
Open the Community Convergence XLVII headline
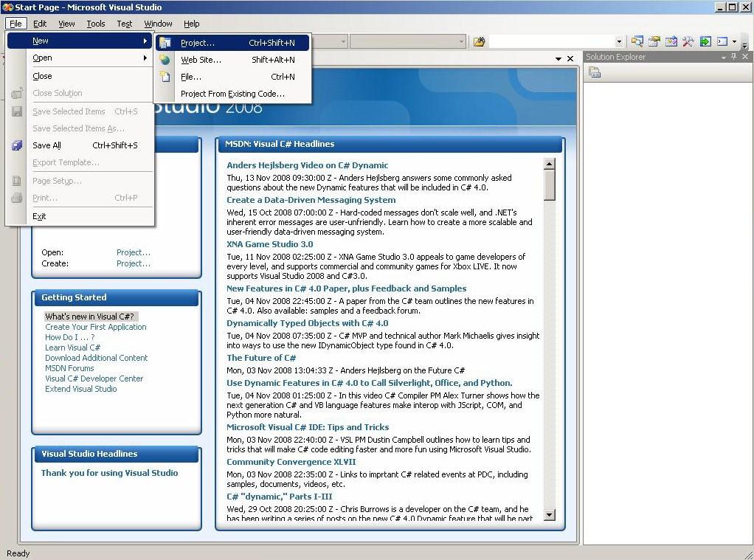pyautogui.click(x=291, y=462)
